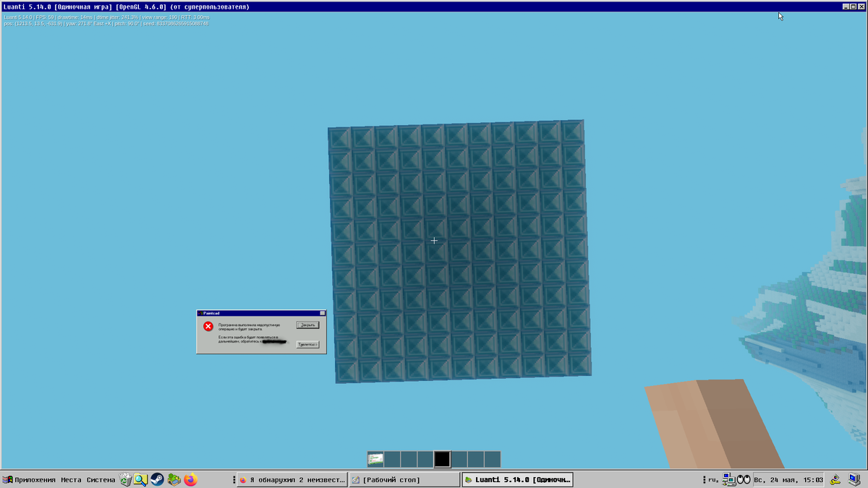This screenshot has height=488, width=868.
Task: Select the black highlighted hotbar slot
Action: click(442, 459)
